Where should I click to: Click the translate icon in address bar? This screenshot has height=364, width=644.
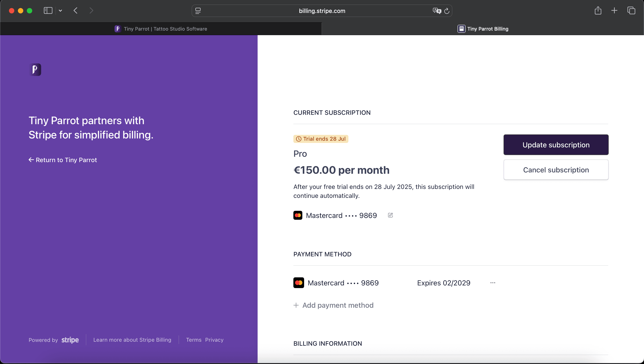click(x=436, y=11)
